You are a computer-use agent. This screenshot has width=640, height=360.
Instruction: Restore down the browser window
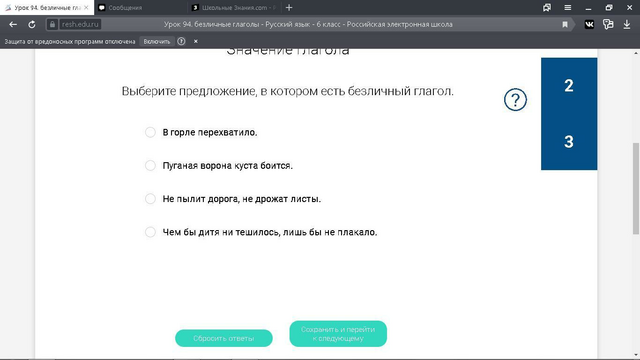(609, 8)
